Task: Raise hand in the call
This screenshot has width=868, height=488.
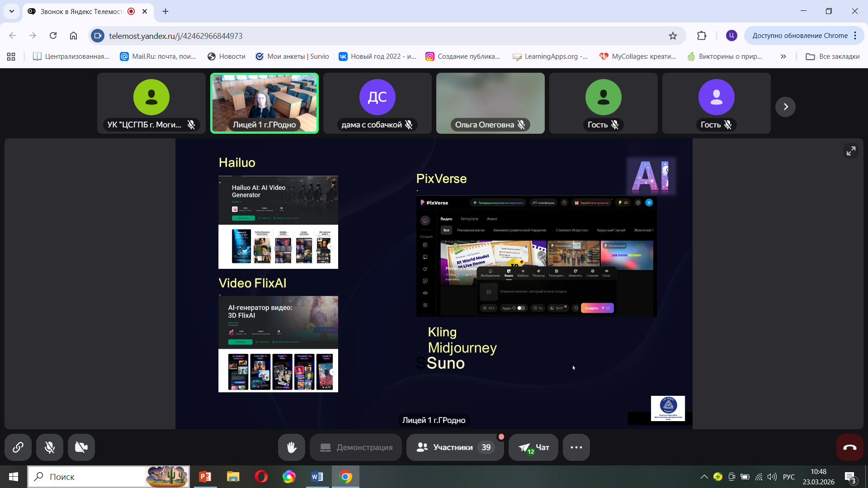Action: [x=292, y=447]
